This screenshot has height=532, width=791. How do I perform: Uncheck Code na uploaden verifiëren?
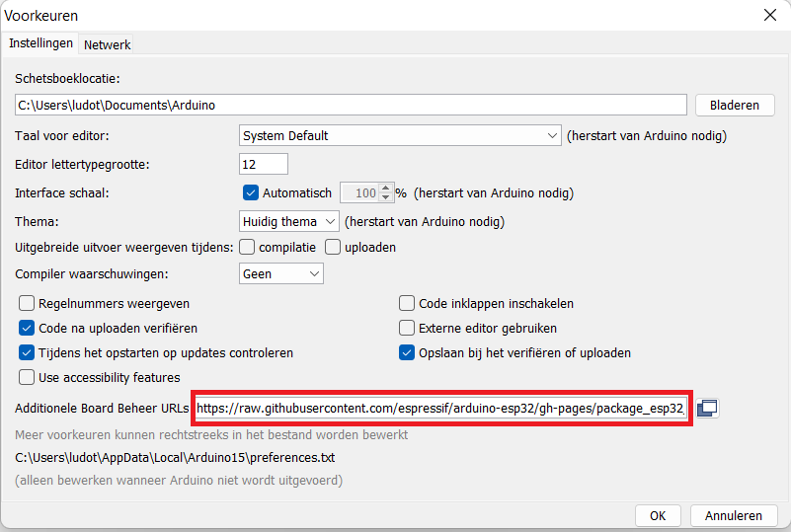(27, 328)
